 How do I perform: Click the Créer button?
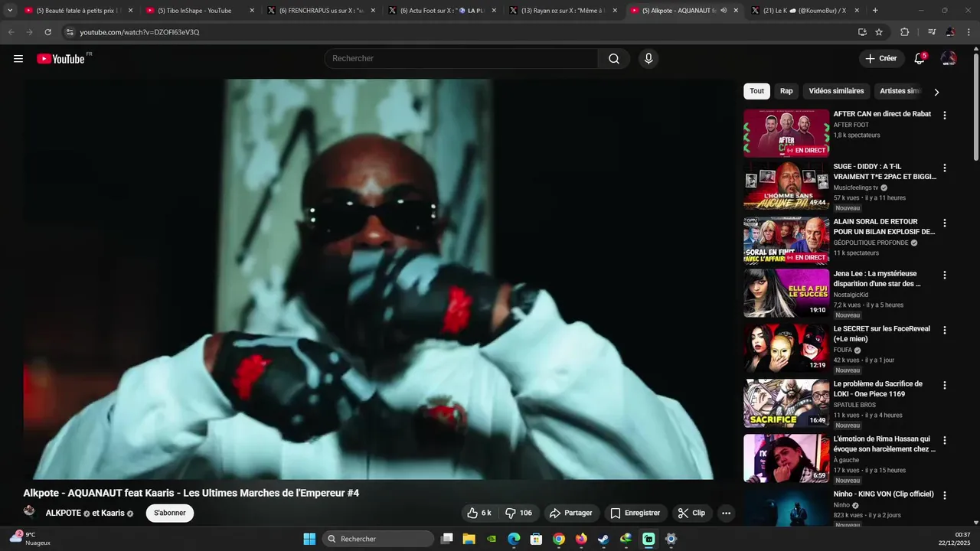click(880, 59)
